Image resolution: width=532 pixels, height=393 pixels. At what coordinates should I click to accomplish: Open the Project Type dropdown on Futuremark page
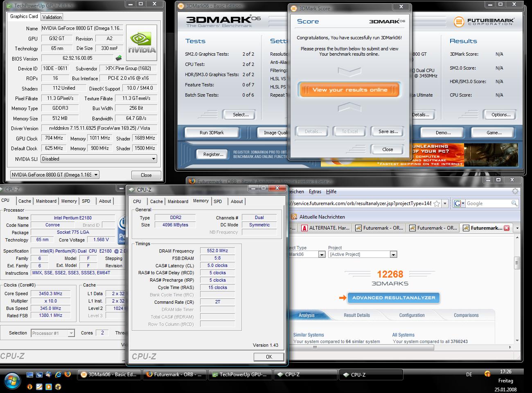click(x=321, y=255)
